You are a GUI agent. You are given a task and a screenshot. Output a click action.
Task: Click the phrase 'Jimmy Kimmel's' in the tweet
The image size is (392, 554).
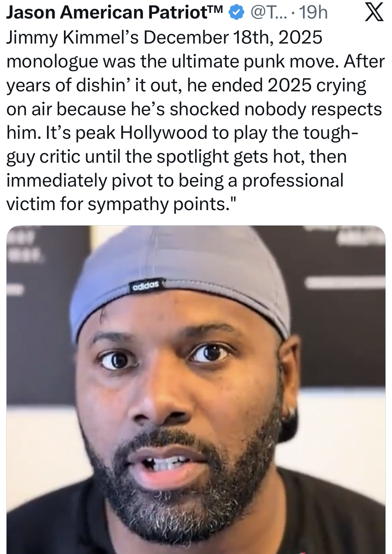click(72, 37)
